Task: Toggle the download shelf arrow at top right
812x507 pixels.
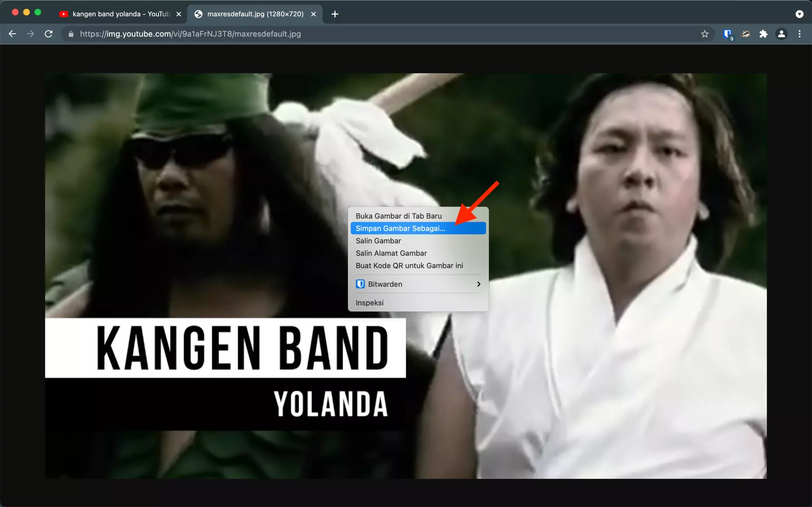Action: pos(800,14)
